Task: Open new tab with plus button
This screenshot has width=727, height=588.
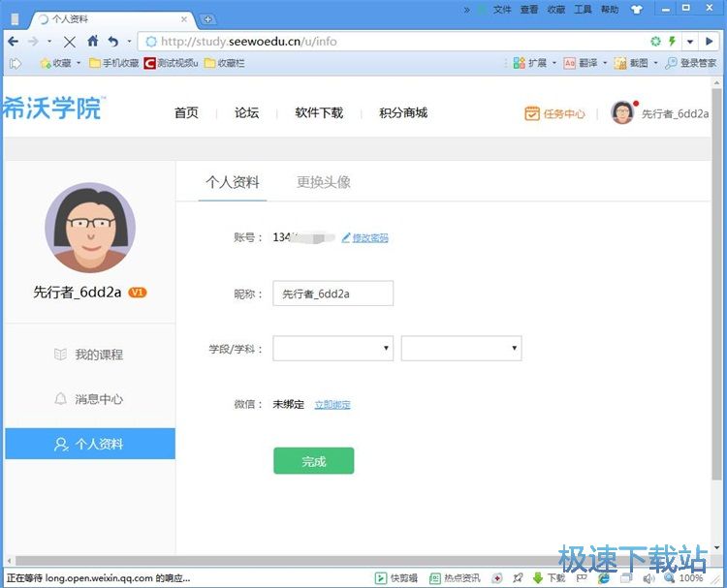Action: (208, 19)
